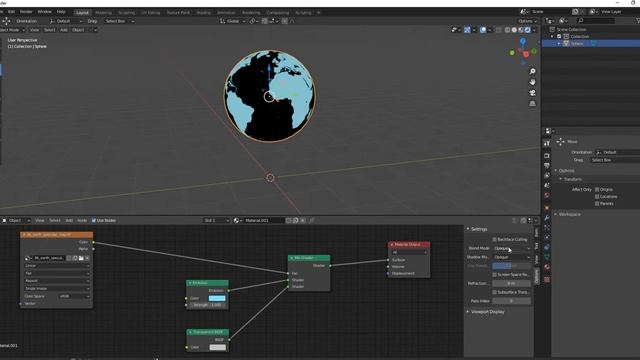Toggle X-ray button in viewport header
This screenshot has width=640, height=360.
click(x=498, y=30)
